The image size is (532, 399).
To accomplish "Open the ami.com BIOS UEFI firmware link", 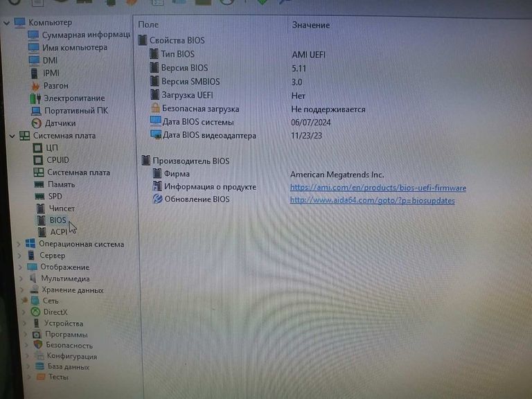I will pyautogui.click(x=378, y=188).
